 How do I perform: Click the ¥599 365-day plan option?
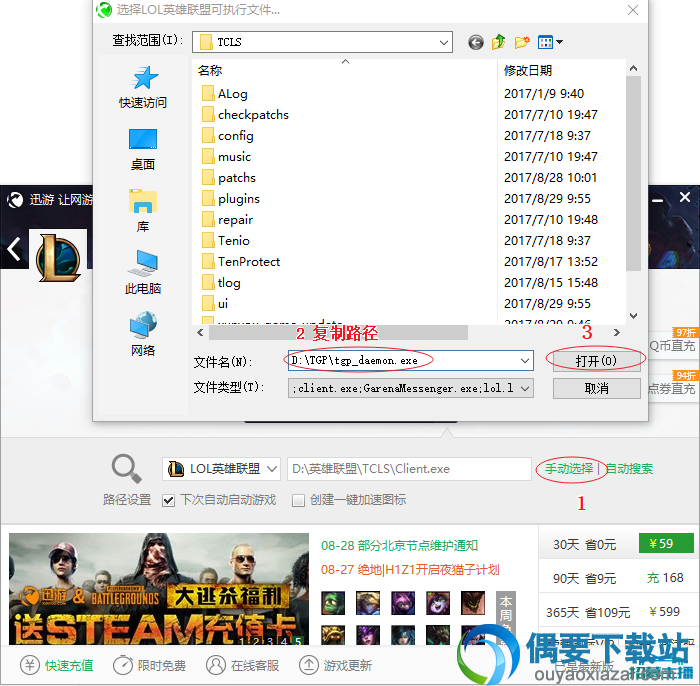(x=664, y=611)
